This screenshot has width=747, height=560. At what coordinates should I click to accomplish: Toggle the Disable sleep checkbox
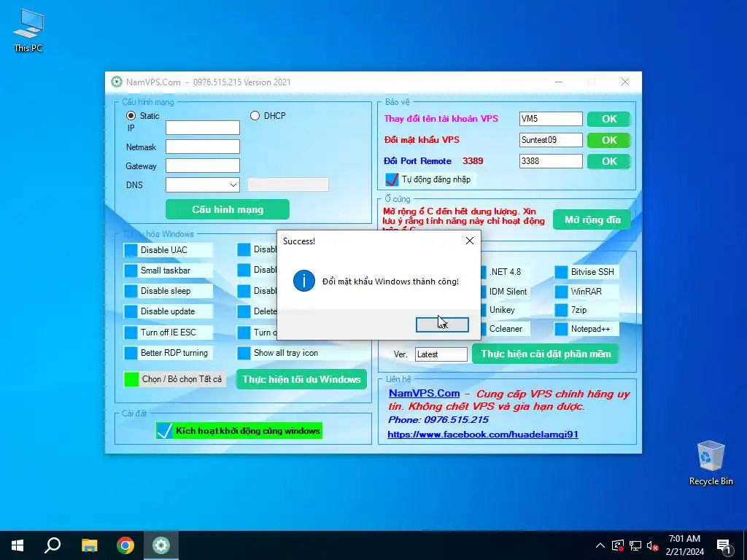coord(131,291)
